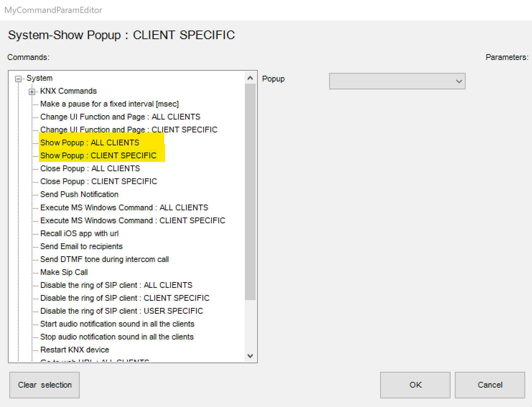This screenshot has height=407, width=532.
Task: Select Show Popup : CLIENT SPECIFIC command
Action: (98, 156)
